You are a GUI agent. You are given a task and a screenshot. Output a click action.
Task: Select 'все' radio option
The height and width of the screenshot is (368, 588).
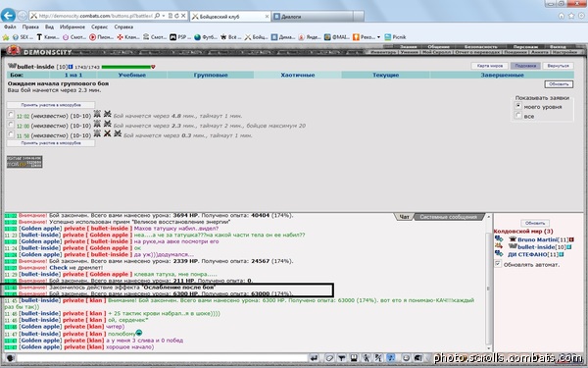point(518,115)
